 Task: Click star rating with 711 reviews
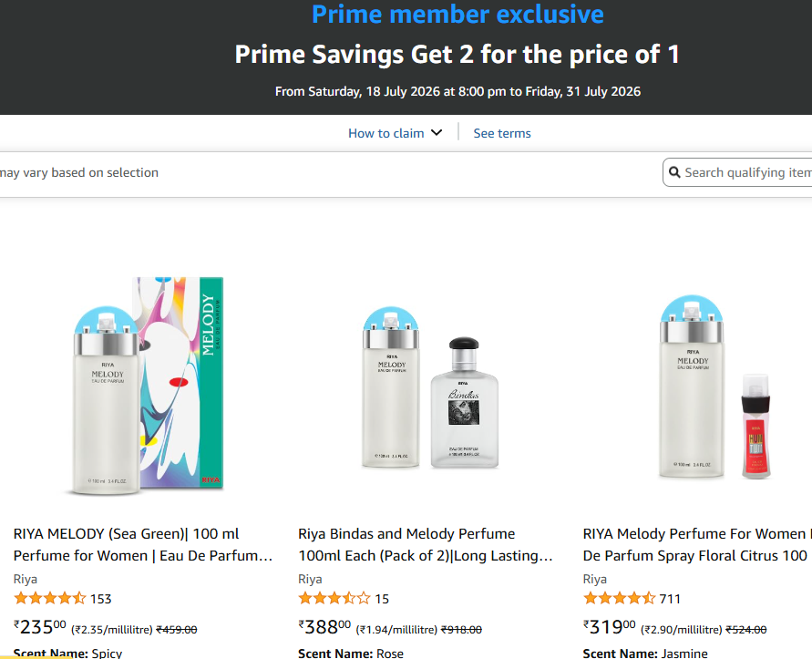click(x=620, y=598)
